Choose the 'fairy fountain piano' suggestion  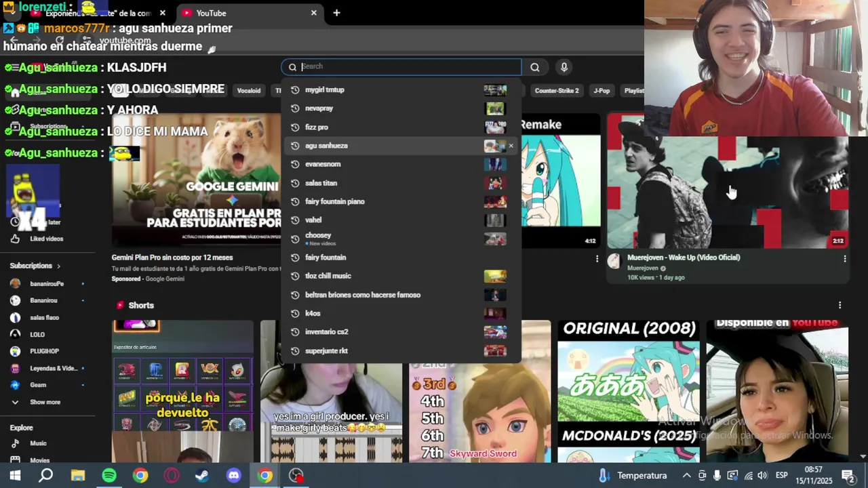tap(400, 201)
